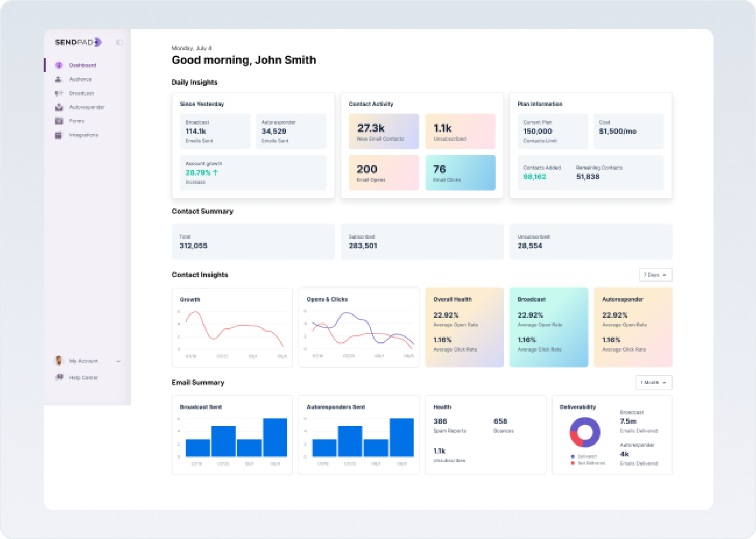Click the Current Plan 150,000 tile
This screenshot has height=539, width=756.
(552, 131)
